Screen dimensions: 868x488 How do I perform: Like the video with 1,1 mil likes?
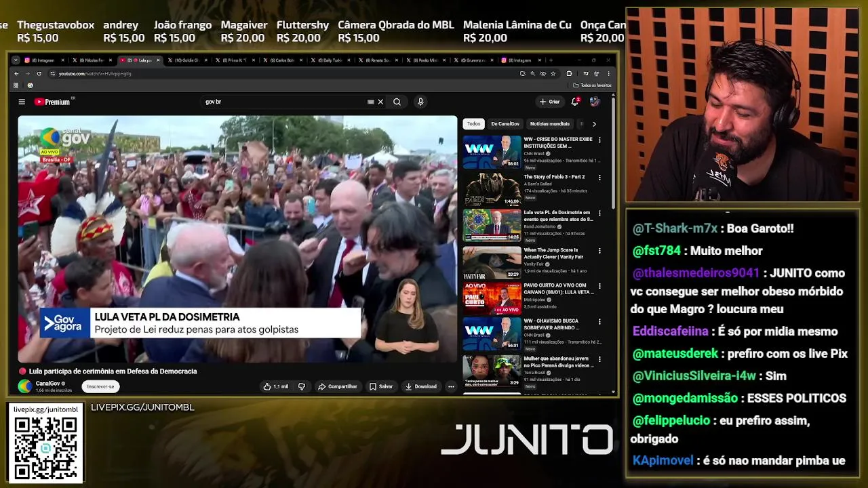[x=276, y=386]
